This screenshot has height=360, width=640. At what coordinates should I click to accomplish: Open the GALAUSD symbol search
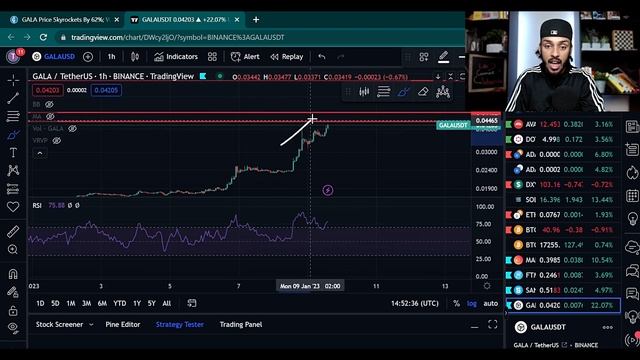coord(54,57)
